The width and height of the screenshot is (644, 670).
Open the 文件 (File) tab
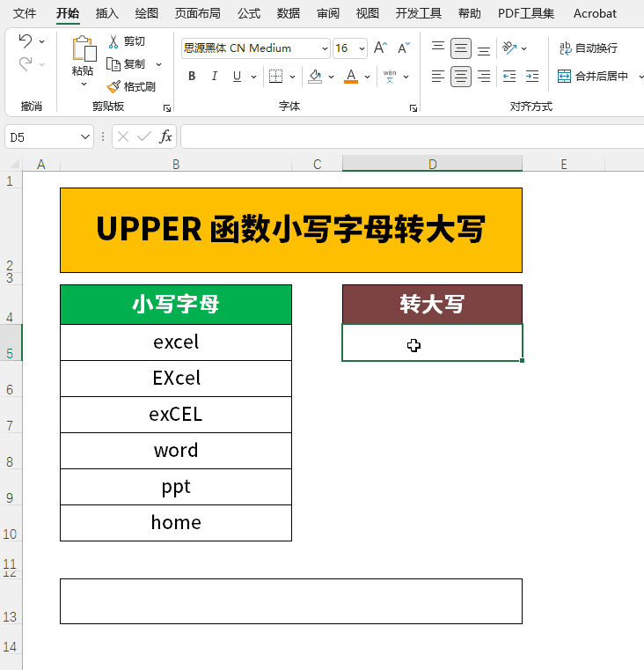pos(25,14)
